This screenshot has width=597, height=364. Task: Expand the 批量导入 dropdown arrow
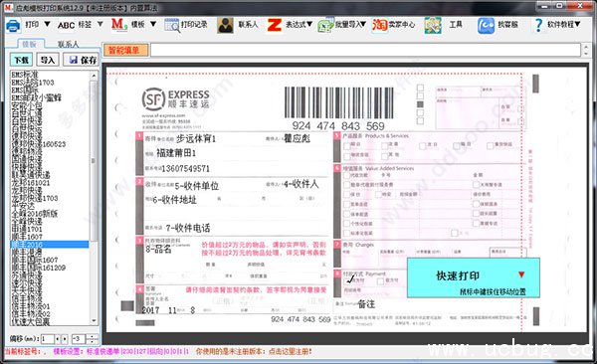click(x=363, y=24)
